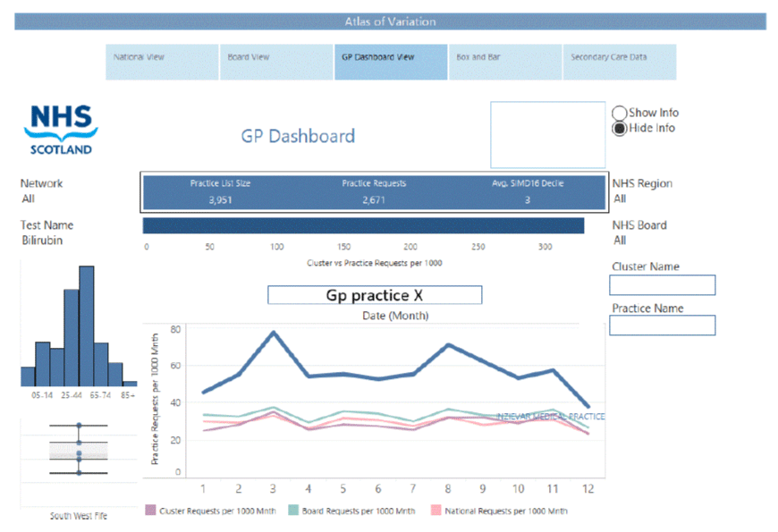The width and height of the screenshot is (778, 532).
Task: Open the Test Name filter showing Bilirubin
Action: [x=42, y=241]
